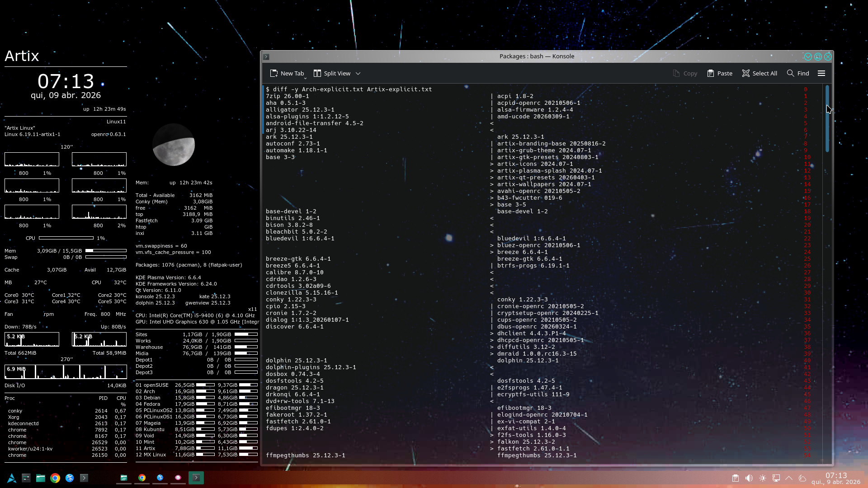Screen dimensions: 868x488
Task: Open clipboard tray icon
Action: [736, 478]
